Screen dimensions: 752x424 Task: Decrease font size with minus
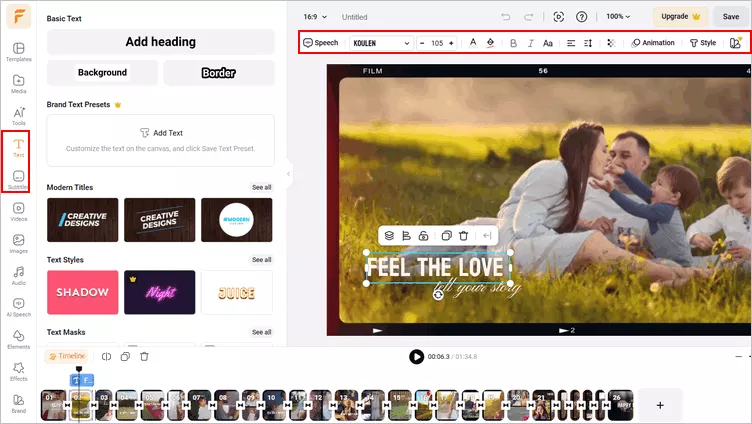[x=422, y=43]
